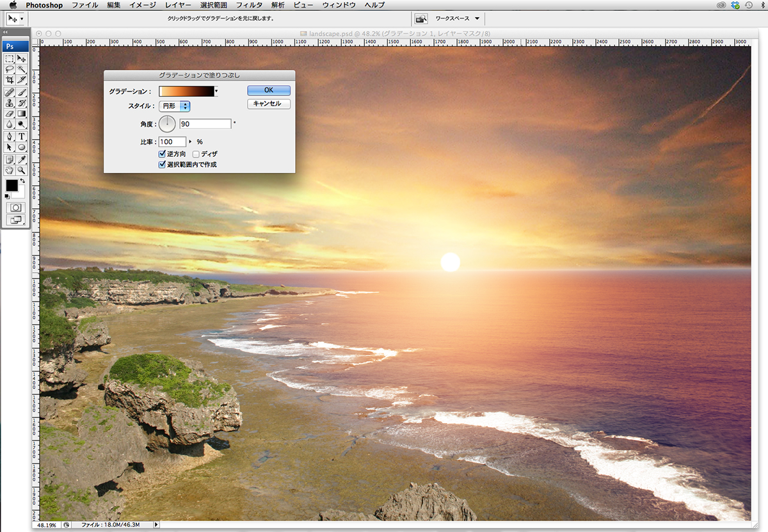Select the Eraser tool
The height and width of the screenshot is (532, 768).
[10, 113]
